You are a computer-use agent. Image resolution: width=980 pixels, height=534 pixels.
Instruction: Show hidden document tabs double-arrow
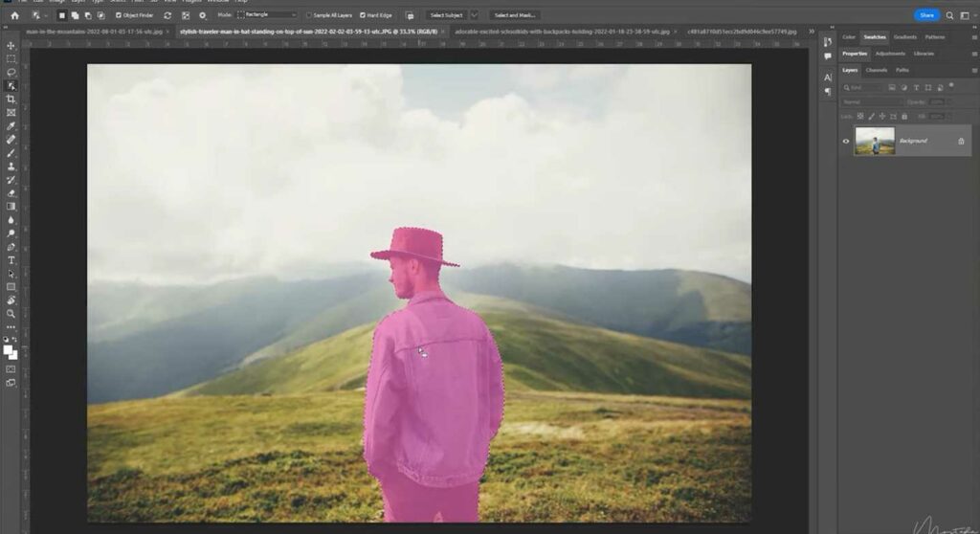point(812,32)
